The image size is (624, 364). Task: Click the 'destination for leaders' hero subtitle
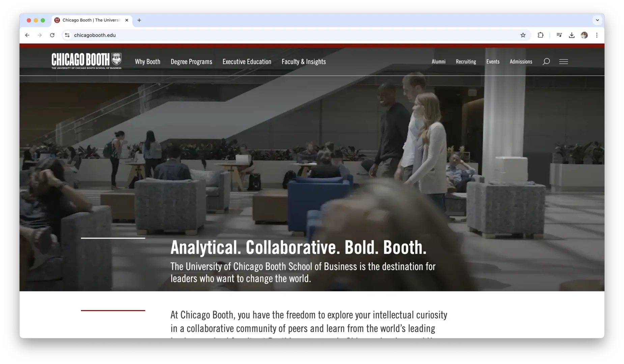coord(303,272)
